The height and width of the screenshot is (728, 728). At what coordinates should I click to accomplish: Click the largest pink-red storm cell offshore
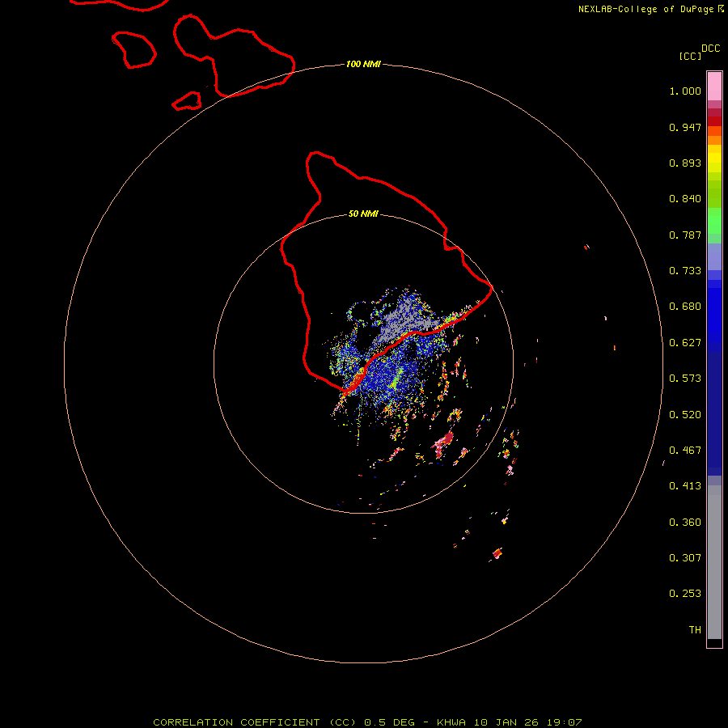pos(443,443)
